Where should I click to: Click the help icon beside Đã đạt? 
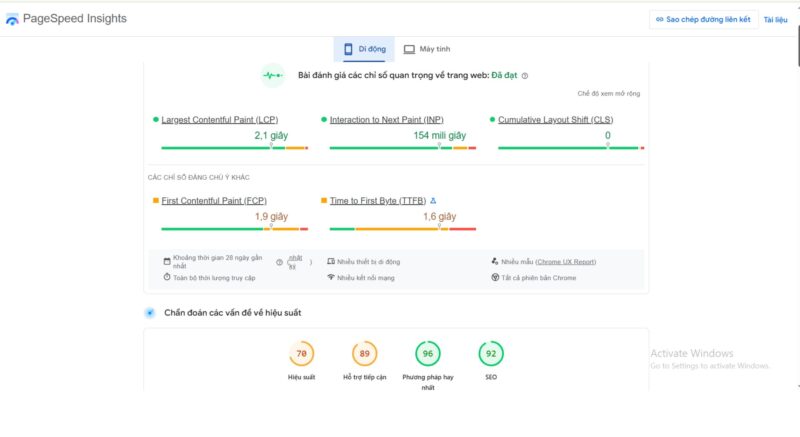[525, 75]
